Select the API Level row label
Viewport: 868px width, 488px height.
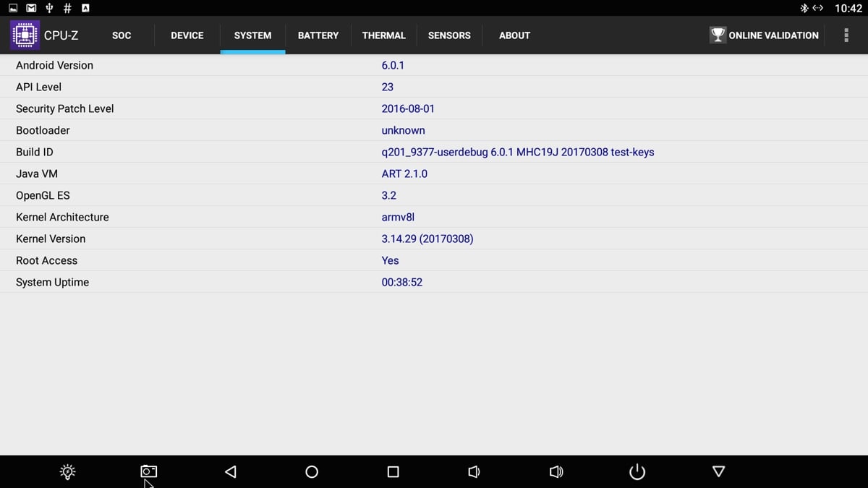click(x=38, y=87)
